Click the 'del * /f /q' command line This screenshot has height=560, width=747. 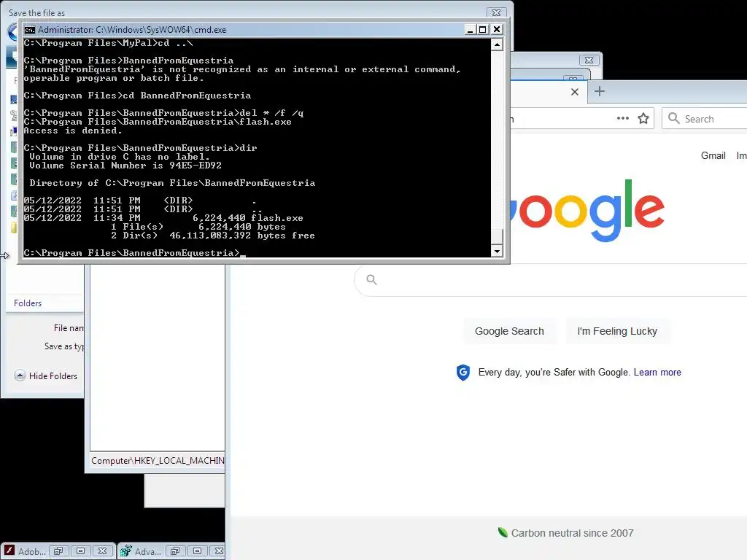(163, 113)
